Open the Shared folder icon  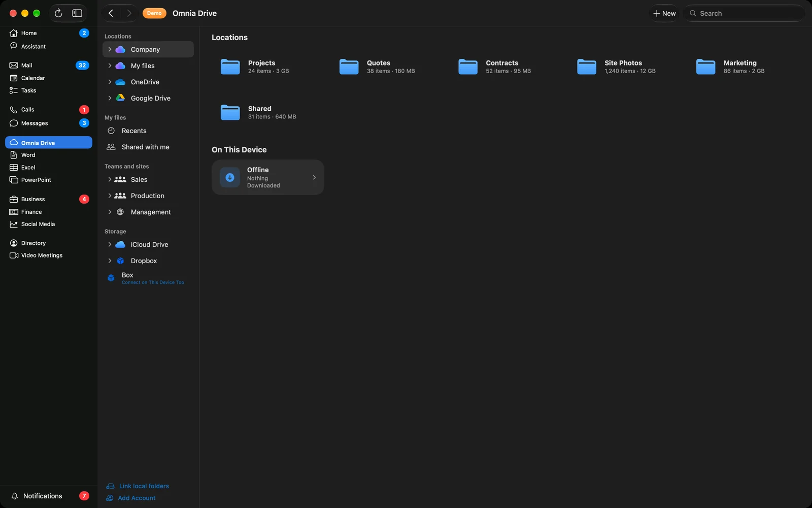[230, 112]
